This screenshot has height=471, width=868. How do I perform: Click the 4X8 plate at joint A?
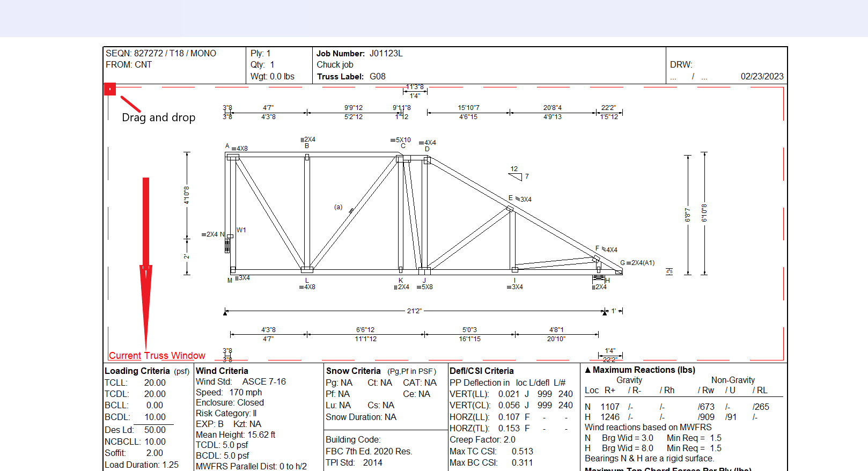coord(233,157)
